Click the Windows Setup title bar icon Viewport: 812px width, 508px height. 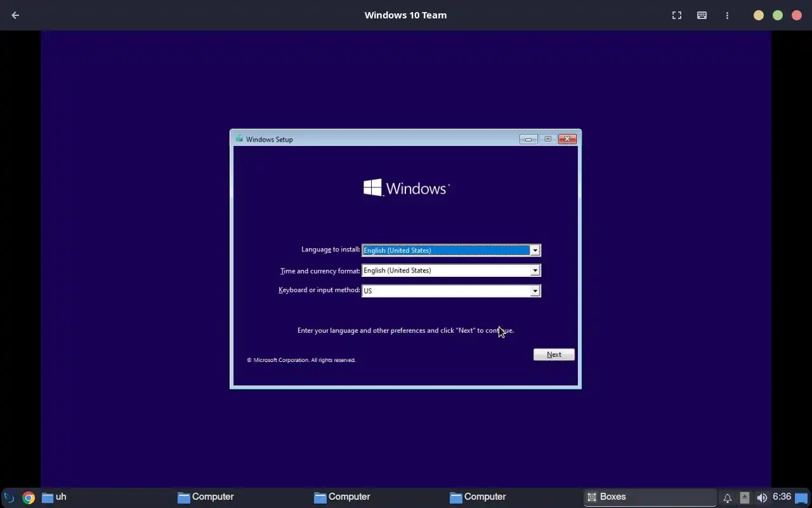click(239, 139)
